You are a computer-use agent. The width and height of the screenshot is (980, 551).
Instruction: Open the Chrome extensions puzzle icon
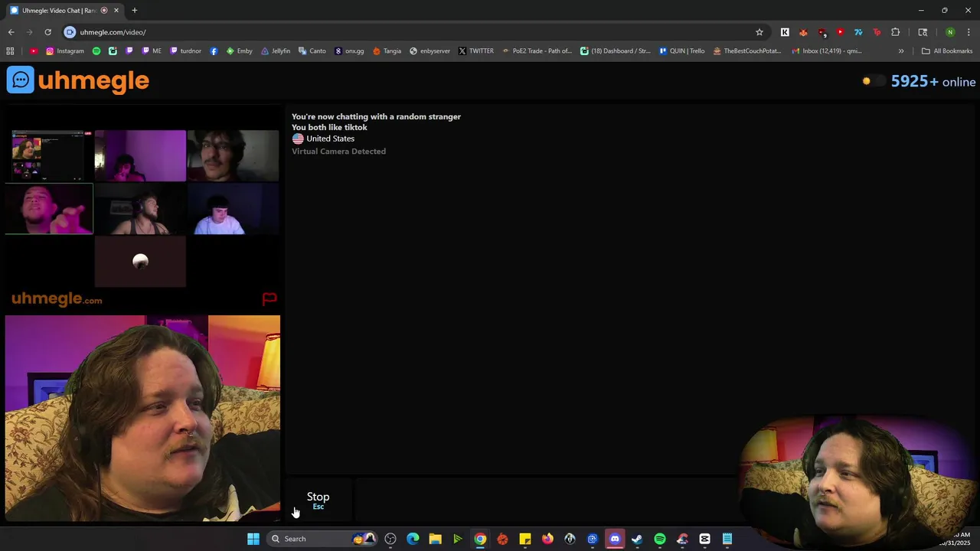(895, 32)
